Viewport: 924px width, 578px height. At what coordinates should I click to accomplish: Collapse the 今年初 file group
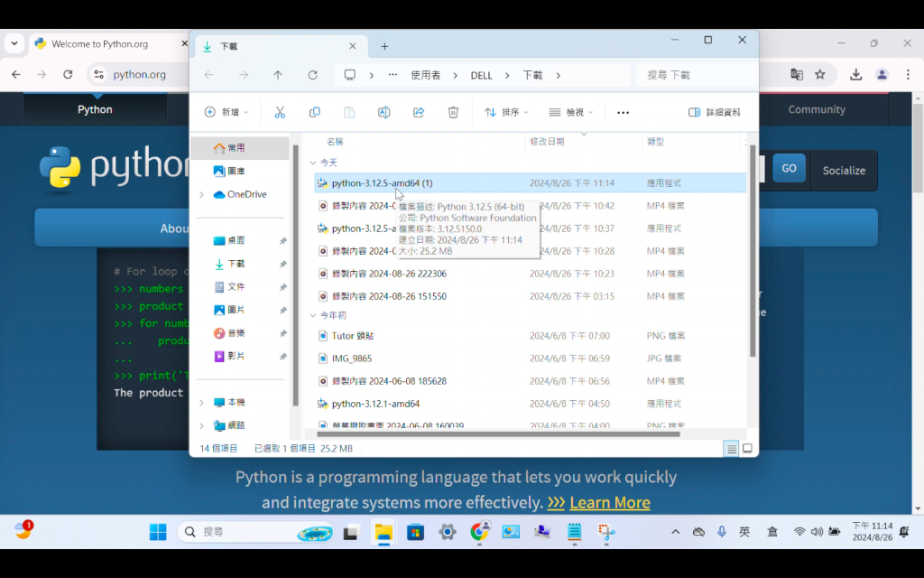313,315
